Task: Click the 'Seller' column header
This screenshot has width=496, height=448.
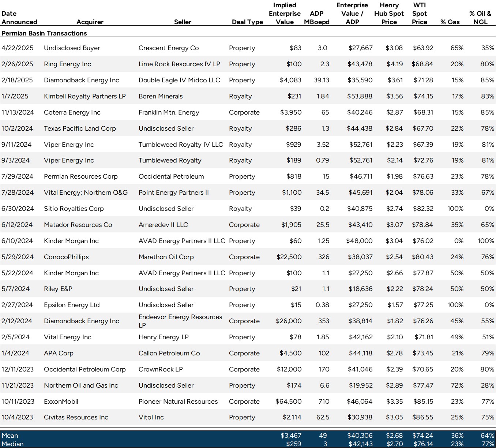Action: coord(183,22)
